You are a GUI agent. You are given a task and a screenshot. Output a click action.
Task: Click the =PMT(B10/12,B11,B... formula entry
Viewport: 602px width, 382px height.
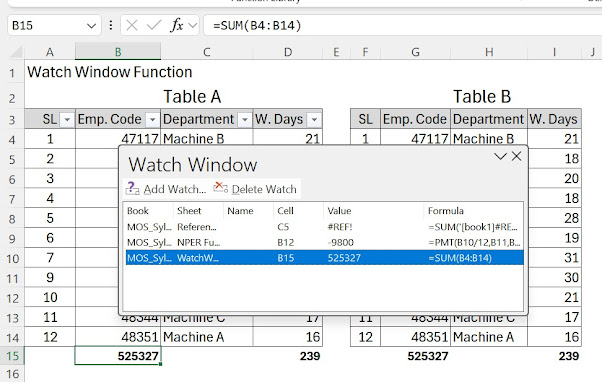coord(475,243)
